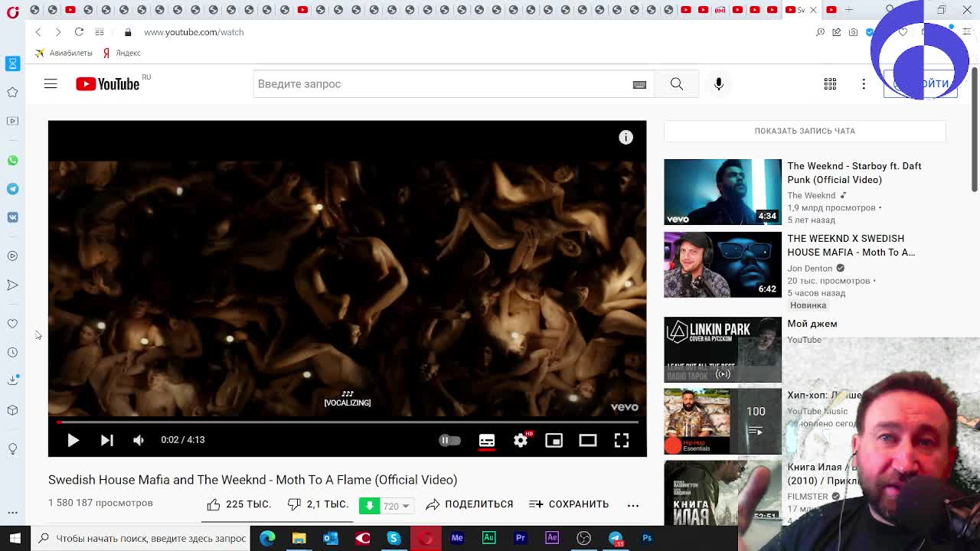Open The Weeknd - Starboy title link
The image size is (980, 551).
pyautogui.click(x=854, y=173)
